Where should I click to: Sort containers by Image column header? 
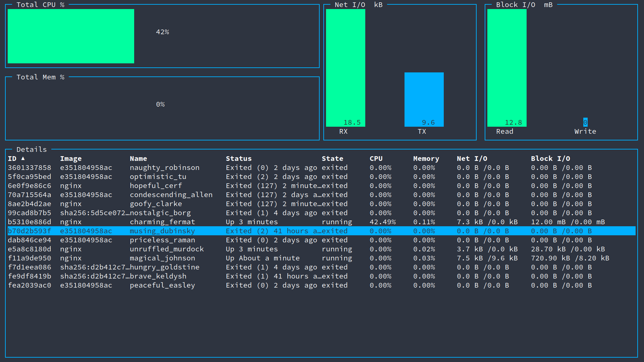(x=71, y=159)
